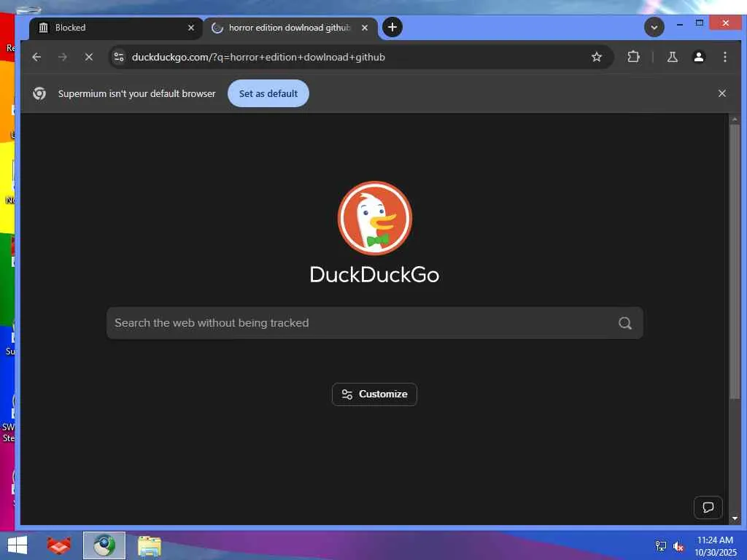The height and width of the screenshot is (560, 747).
Task: Open the red fox app in taskbar
Action: pyautogui.click(x=58, y=545)
